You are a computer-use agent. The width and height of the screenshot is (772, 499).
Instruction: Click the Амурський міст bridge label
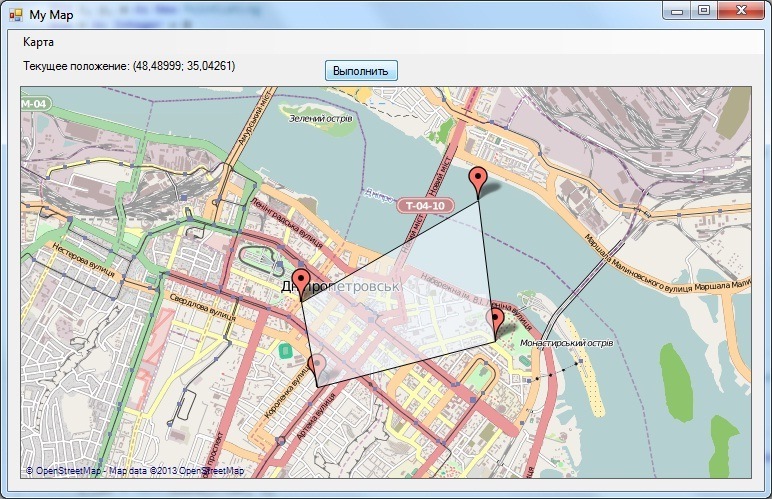254,117
